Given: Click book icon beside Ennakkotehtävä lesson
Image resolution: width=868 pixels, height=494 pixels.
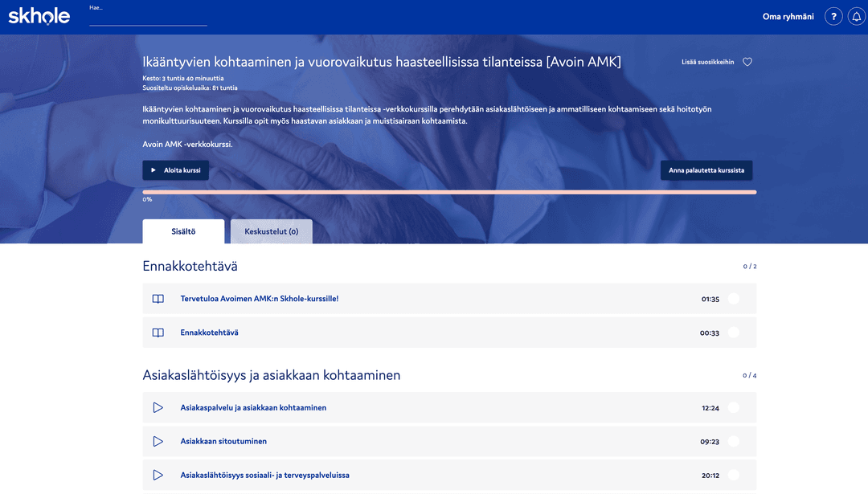Looking at the screenshot, I should coord(158,333).
